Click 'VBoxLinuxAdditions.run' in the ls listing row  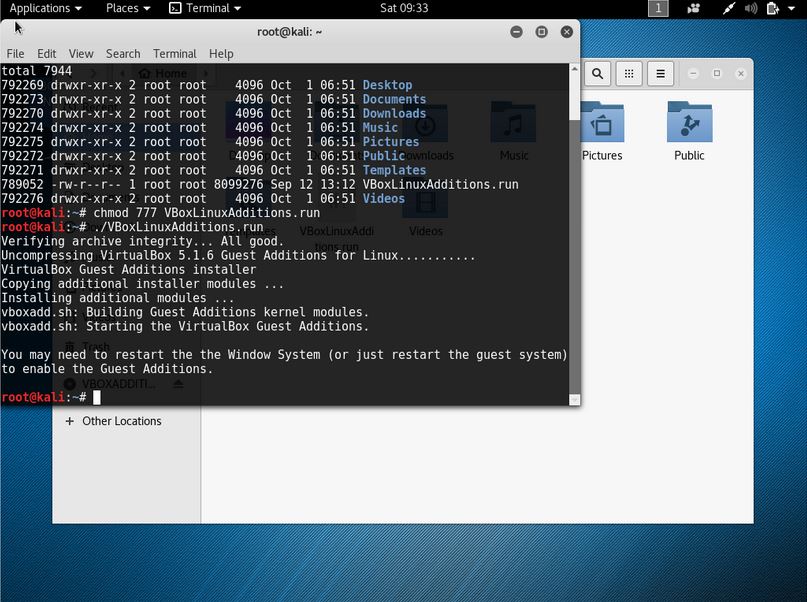point(441,184)
